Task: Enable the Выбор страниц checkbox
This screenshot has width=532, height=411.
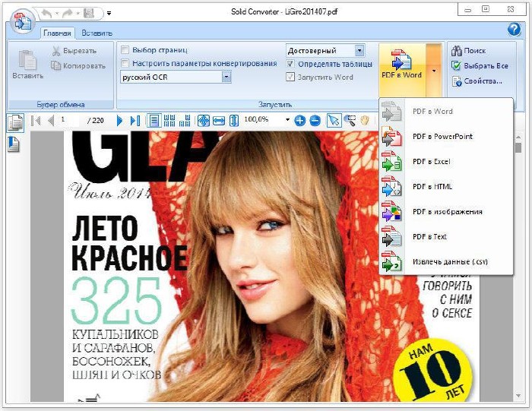Action: tap(125, 50)
